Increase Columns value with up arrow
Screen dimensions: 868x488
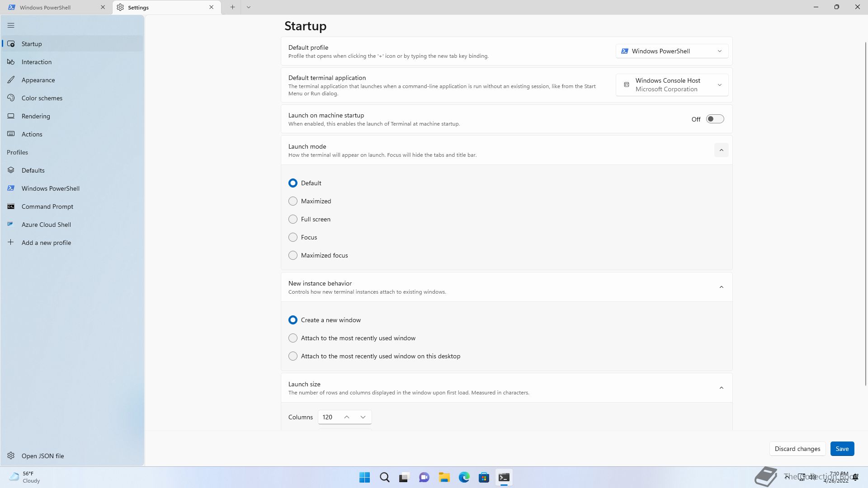pyautogui.click(x=347, y=417)
